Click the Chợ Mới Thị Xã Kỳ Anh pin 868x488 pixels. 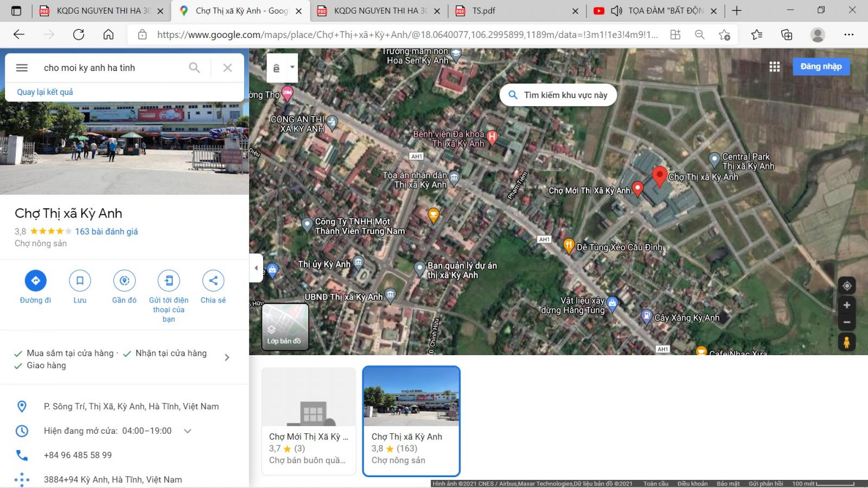click(638, 189)
